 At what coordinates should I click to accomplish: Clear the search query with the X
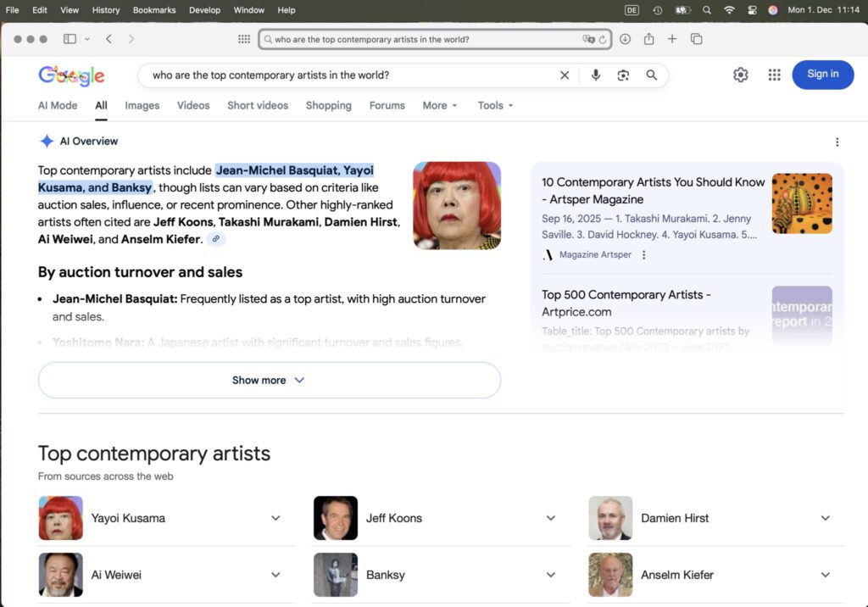565,75
